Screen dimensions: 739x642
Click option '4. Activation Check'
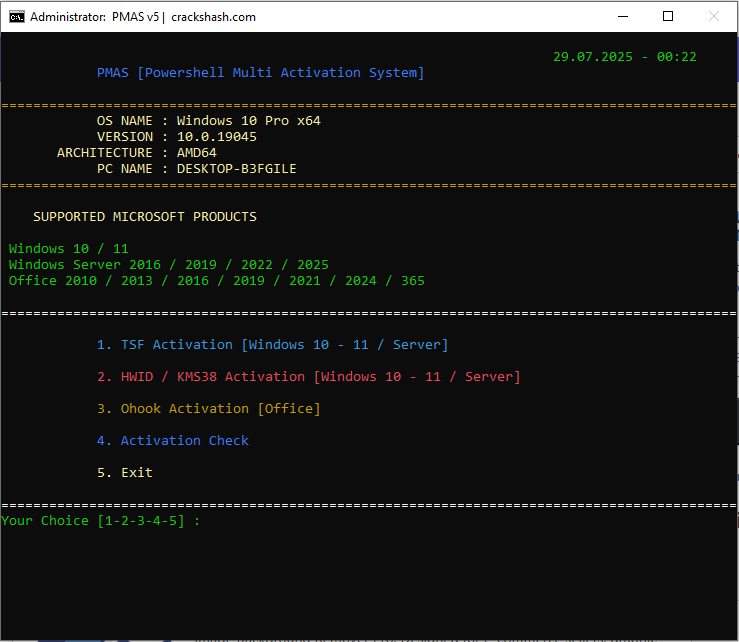(x=172, y=441)
